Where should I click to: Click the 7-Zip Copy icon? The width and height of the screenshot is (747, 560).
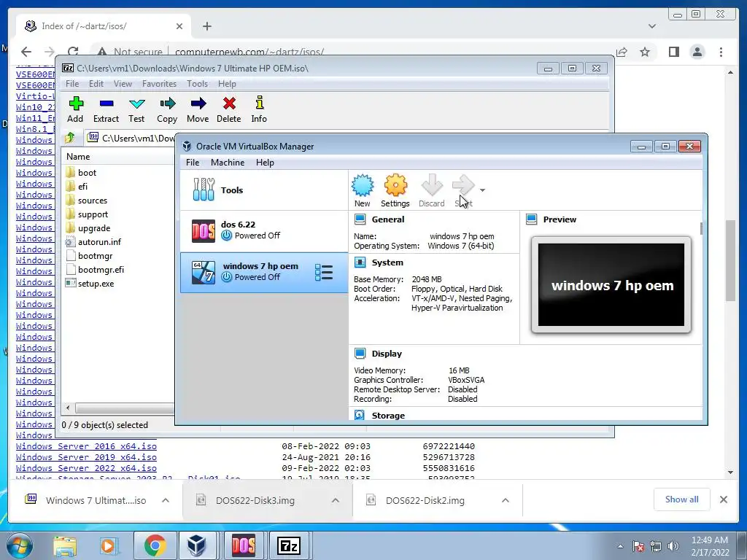167,104
